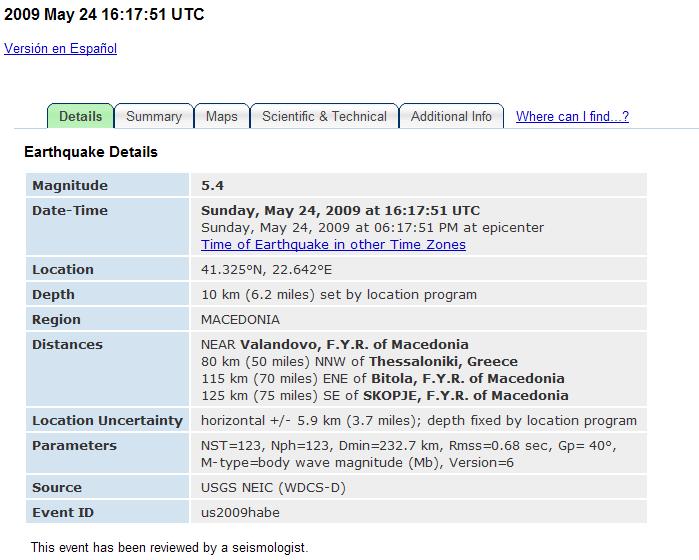Click the region value MACEDONIA
Viewport: 699px width, 560px height.
point(240,320)
